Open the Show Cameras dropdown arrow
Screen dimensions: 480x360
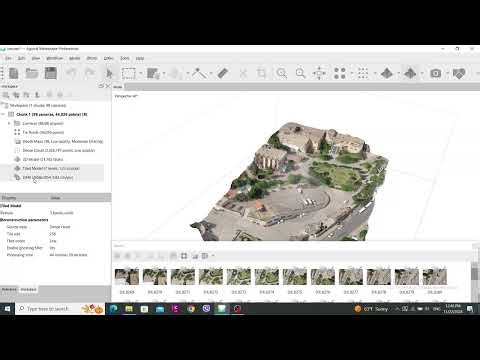click(x=447, y=73)
